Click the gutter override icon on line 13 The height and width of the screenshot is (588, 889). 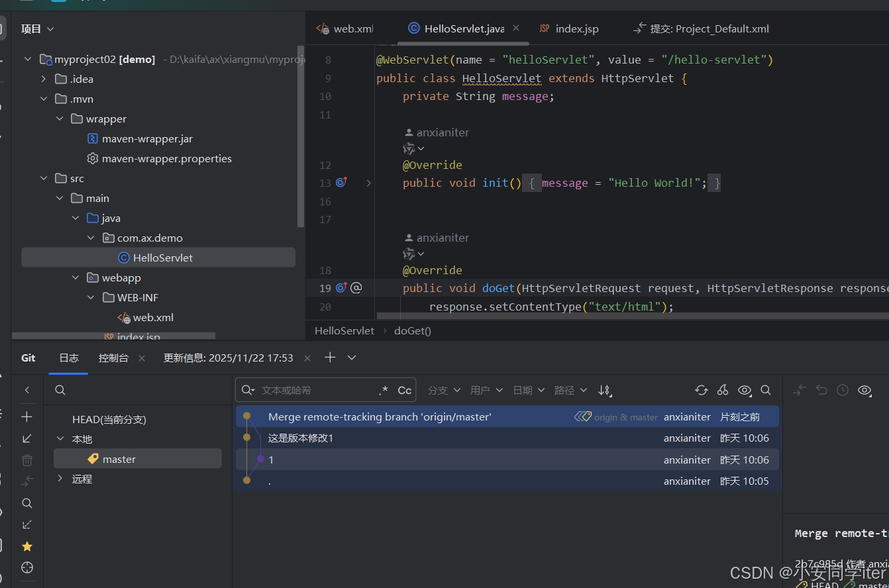(342, 182)
